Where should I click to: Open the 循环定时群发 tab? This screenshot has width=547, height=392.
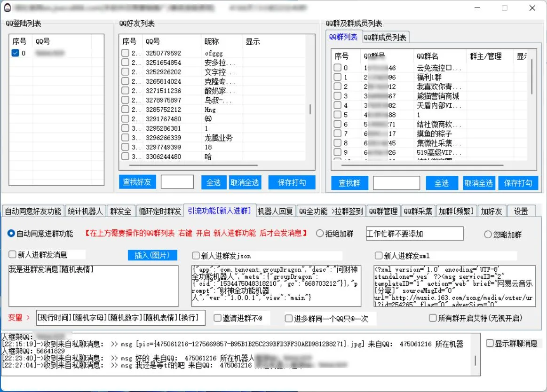point(160,212)
